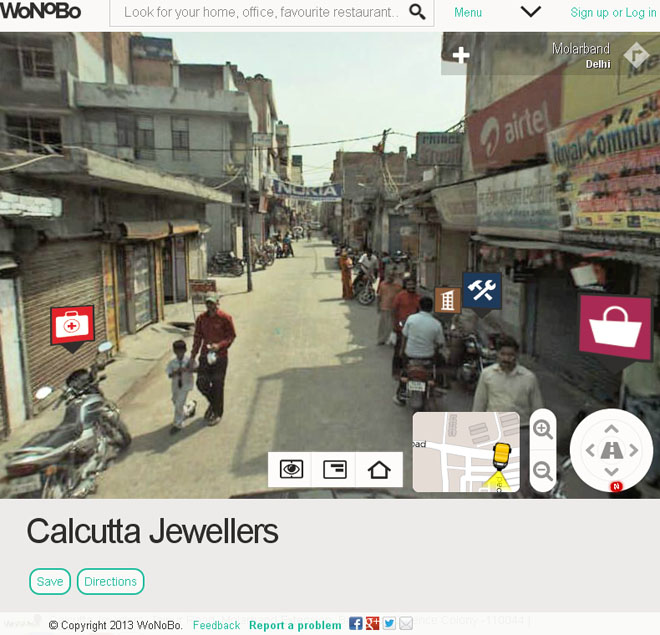Click the Sign up or Log in link
This screenshot has width=660, height=635.
[613, 13]
